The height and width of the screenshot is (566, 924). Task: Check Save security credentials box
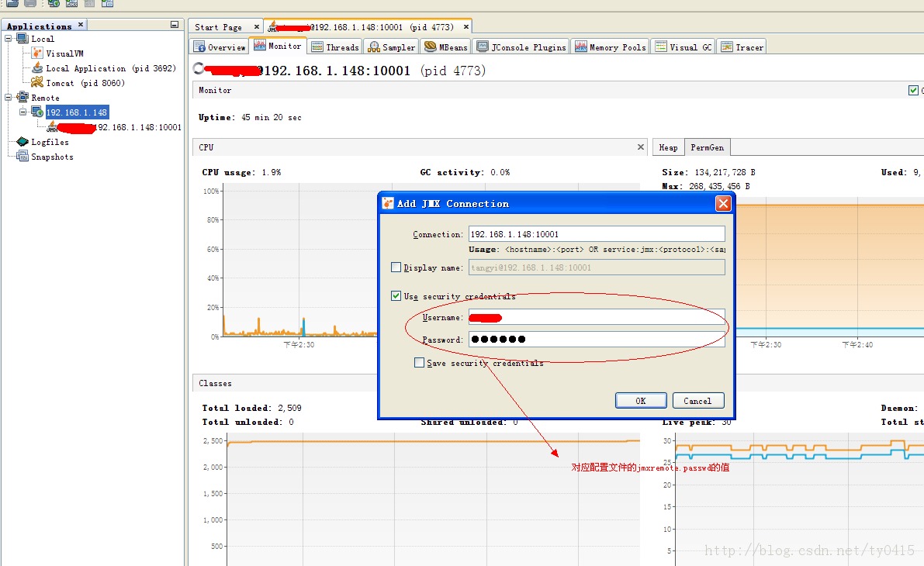coord(419,363)
